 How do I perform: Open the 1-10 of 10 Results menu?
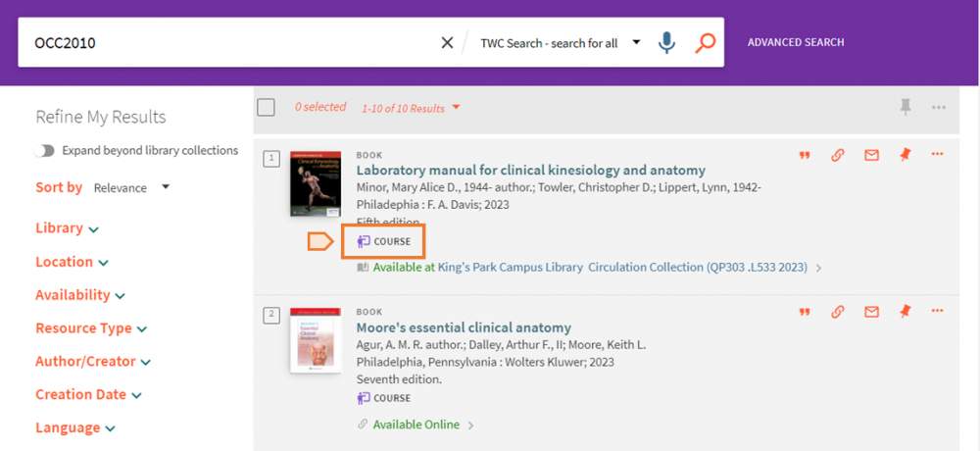click(411, 108)
